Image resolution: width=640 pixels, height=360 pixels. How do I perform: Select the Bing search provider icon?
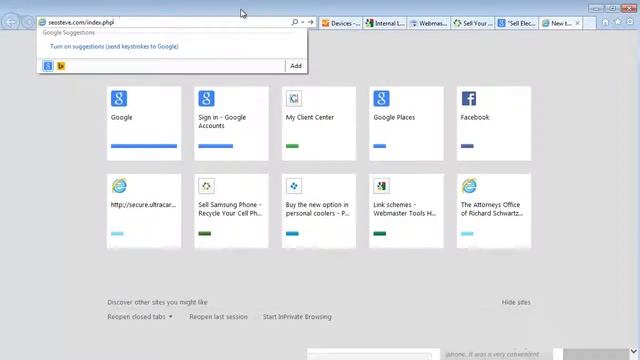(x=61, y=66)
